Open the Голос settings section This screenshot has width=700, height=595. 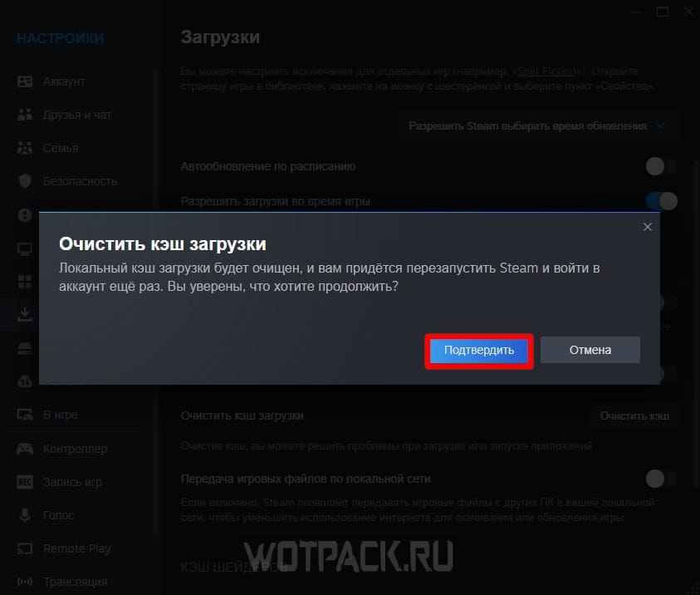click(x=58, y=515)
